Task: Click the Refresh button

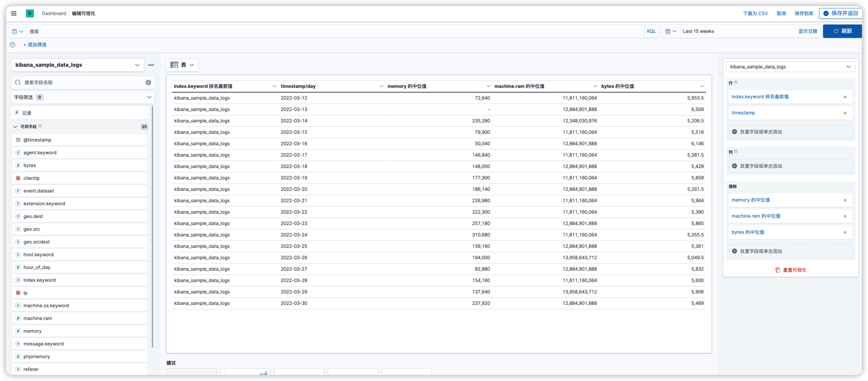Action: (x=842, y=31)
